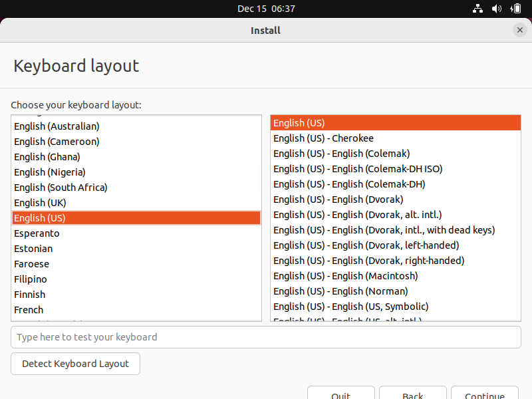Click the Continue button
This screenshot has width=532, height=399.
(484, 394)
